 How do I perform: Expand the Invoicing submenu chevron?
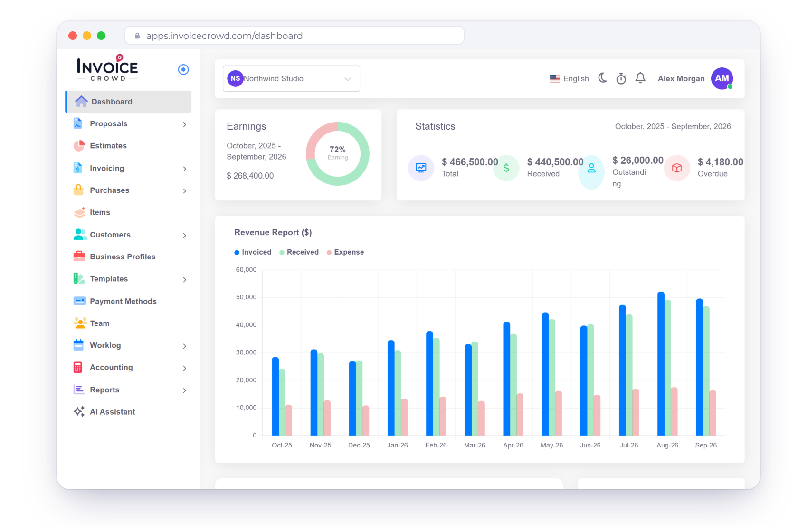pos(185,169)
